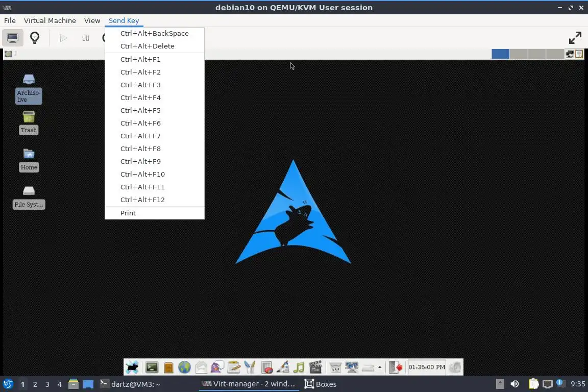This screenshot has height=392, width=588.
Task: Send Ctrl+Alt+F11 key combo
Action: 155,187
